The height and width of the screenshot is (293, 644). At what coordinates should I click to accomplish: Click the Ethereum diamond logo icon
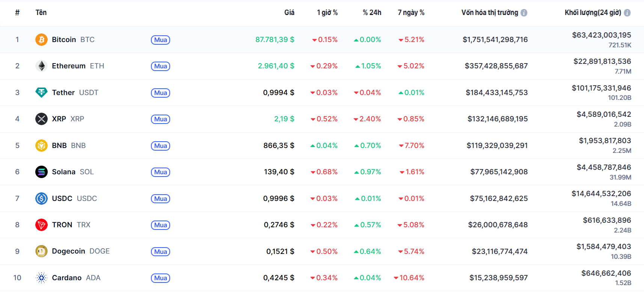point(41,66)
